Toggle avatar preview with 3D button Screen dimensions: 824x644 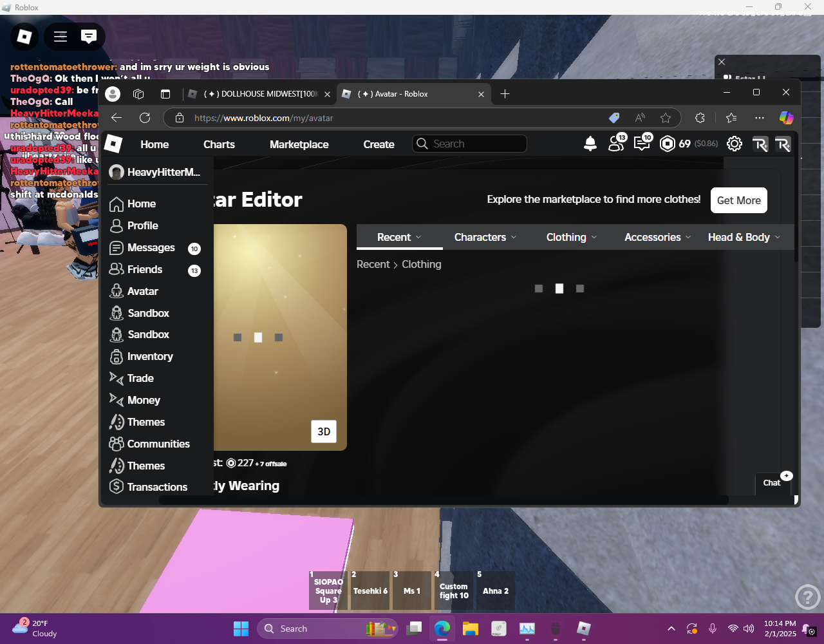324,431
